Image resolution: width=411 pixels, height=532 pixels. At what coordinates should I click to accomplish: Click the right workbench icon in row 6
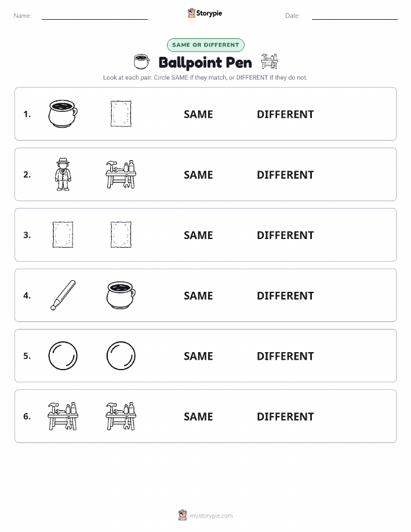pyautogui.click(x=121, y=416)
